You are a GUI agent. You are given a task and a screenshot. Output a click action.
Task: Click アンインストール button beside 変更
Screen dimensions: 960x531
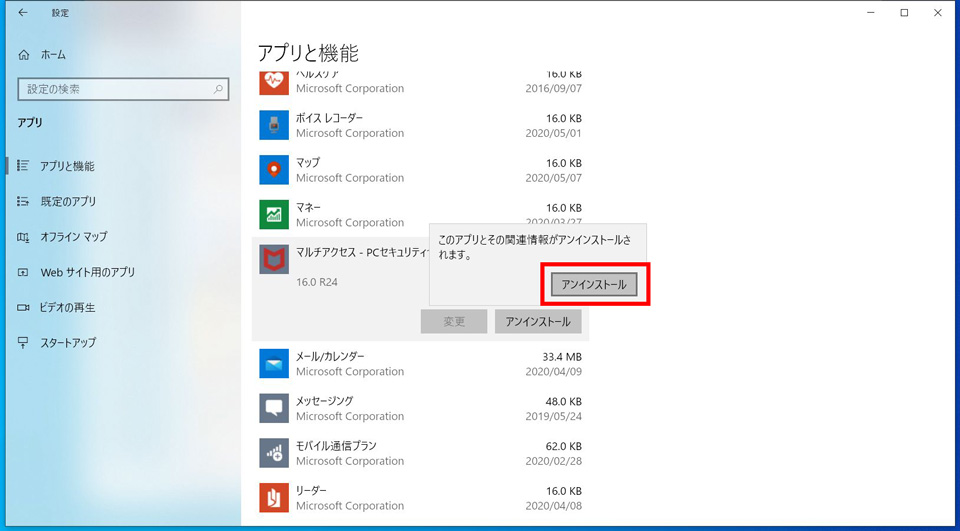[x=538, y=322]
